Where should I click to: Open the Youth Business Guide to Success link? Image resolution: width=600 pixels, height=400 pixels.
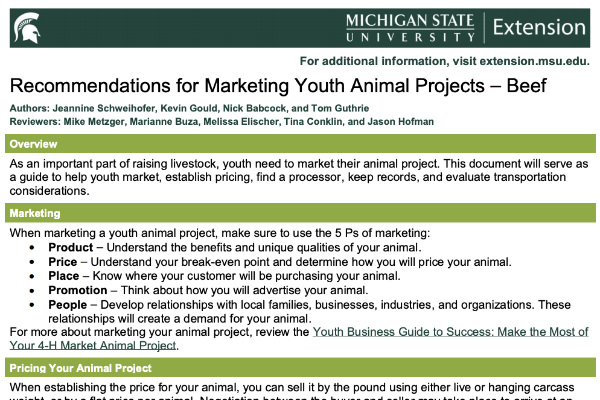point(450,332)
